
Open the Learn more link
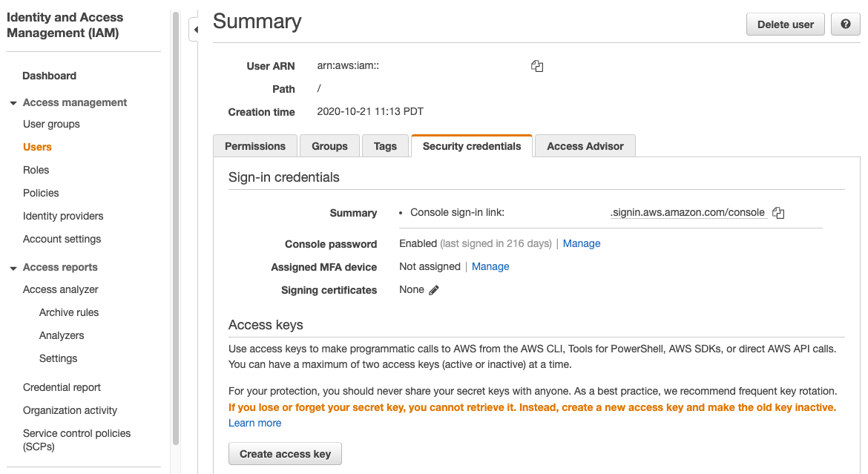[x=254, y=423]
